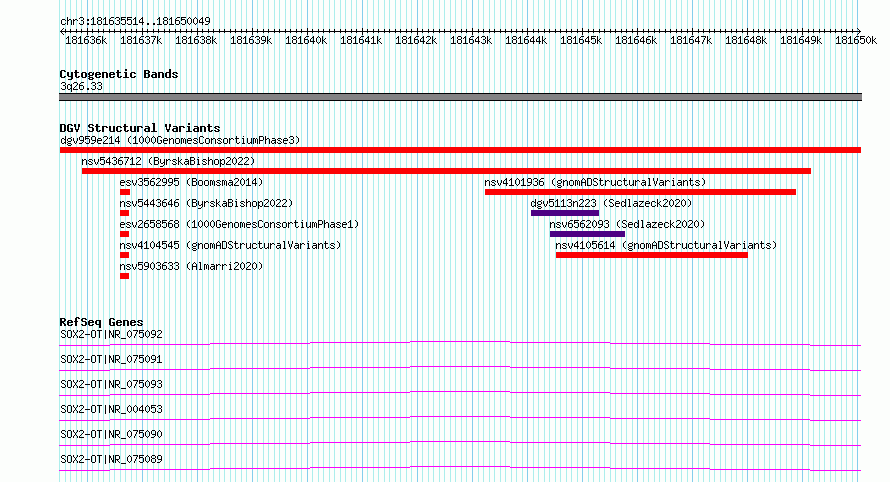Click the 181638k ruler tick label
The image size is (890, 482).
tap(196, 40)
